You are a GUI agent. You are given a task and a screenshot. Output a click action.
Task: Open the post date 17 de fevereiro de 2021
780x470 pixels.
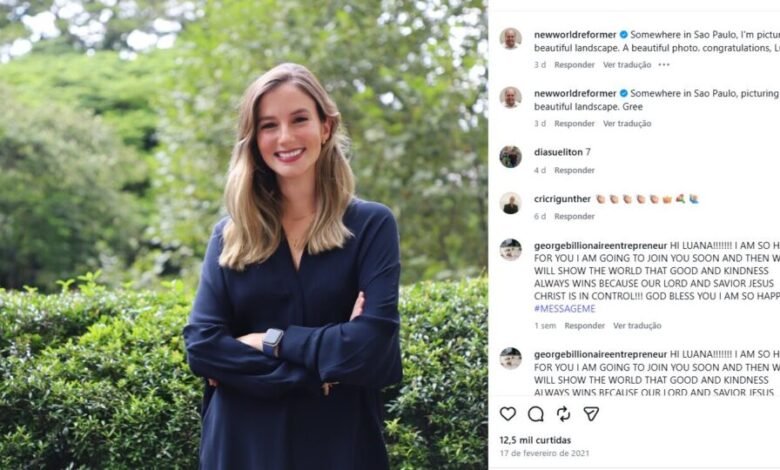click(x=544, y=453)
